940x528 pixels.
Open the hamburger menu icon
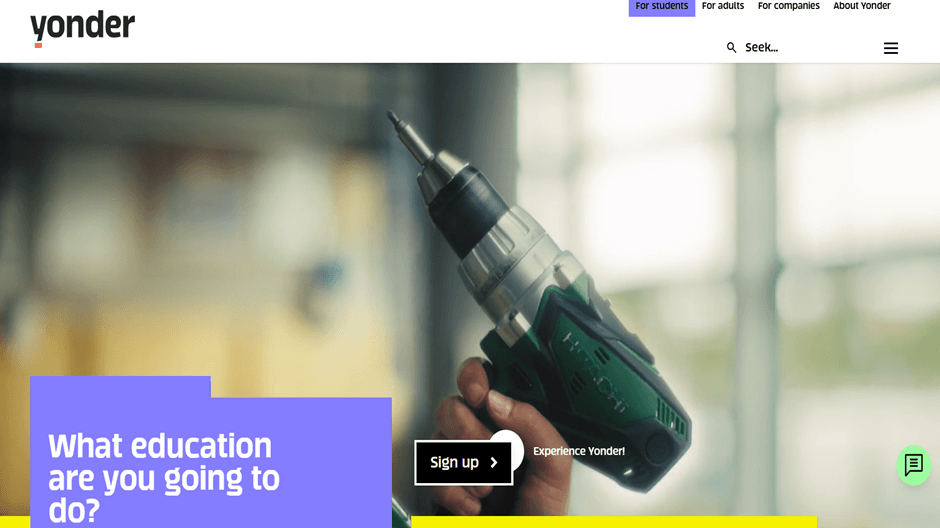pyautogui.click(x=891, y=48)
